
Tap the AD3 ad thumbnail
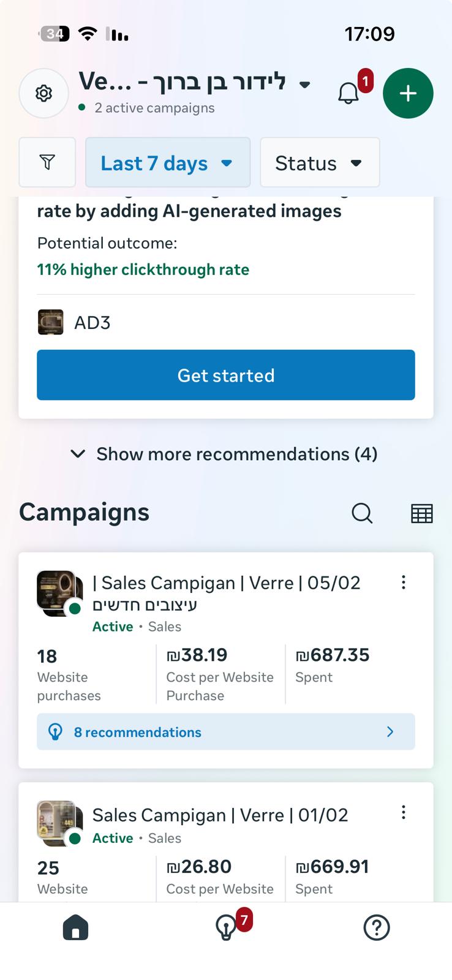pyautogui.click(x=50, y=322)
